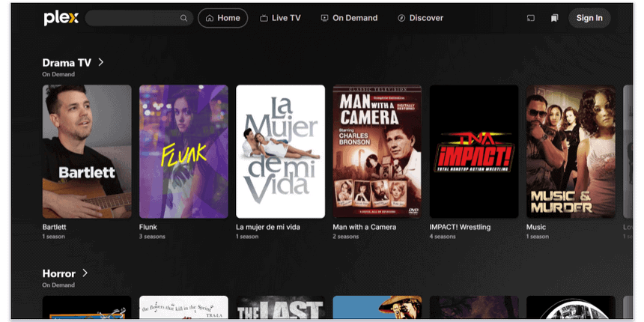
Task: Click the 'Music' title text
Action: coord(536,227)
